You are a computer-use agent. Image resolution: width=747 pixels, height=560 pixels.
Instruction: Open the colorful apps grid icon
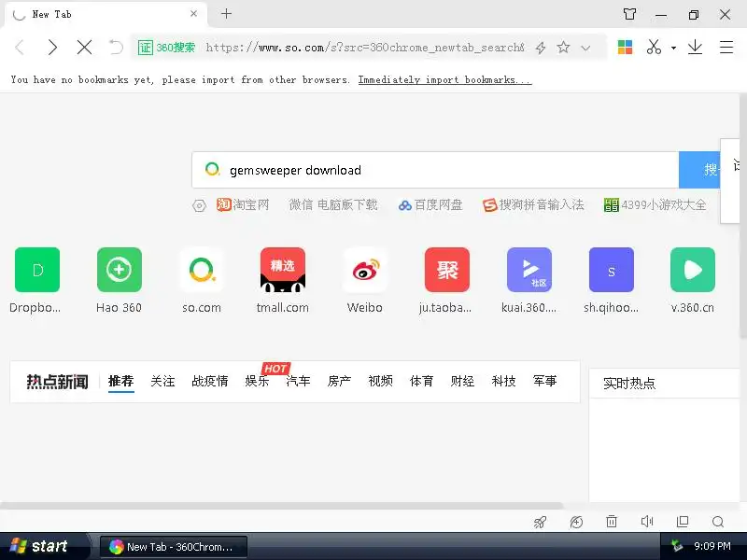coord(625,48)
